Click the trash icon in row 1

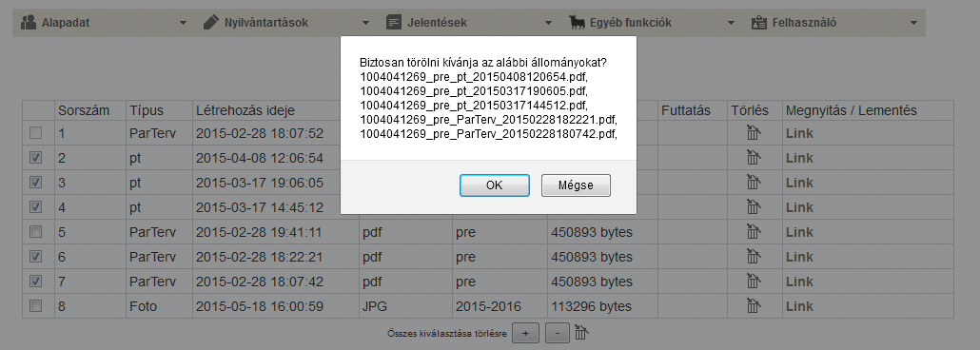[x=754, y=133]
